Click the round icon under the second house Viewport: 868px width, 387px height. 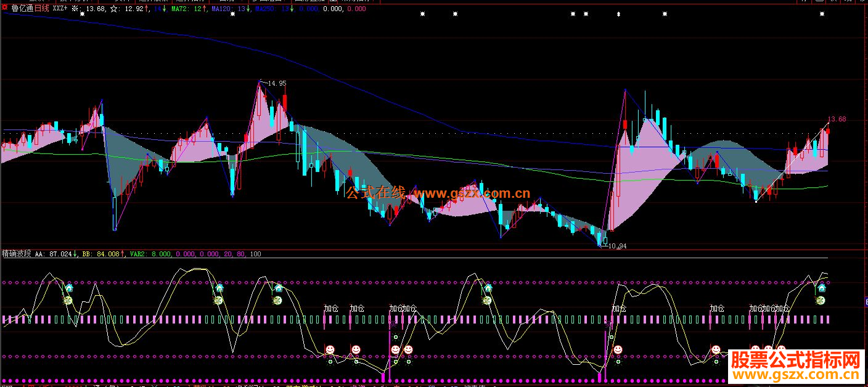click(218, 300)
